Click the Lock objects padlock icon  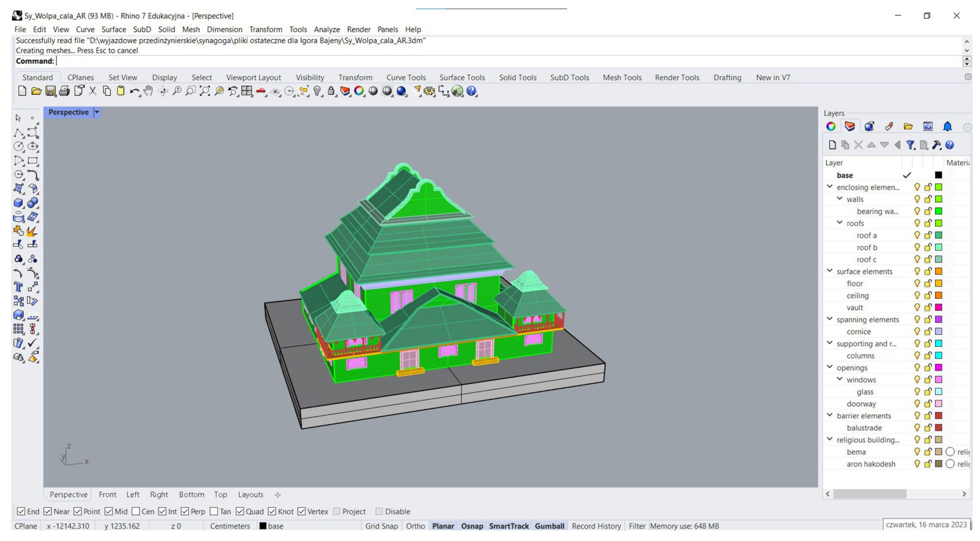(x=331, y=91)
